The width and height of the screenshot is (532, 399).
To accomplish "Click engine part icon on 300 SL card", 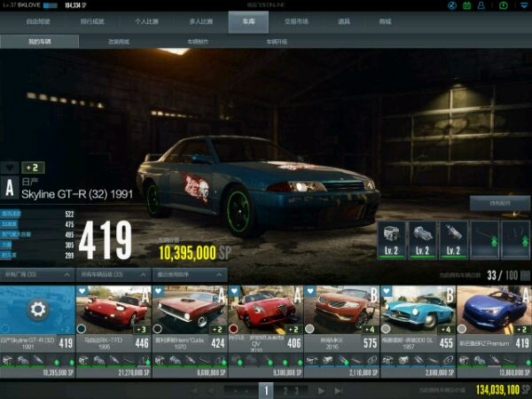I will coord(387,360).
